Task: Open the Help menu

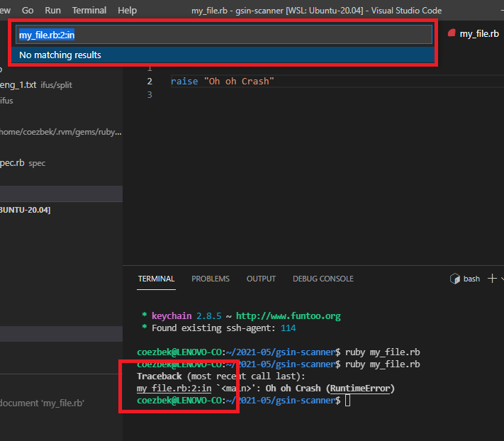Action: click(x=128, y=11)
